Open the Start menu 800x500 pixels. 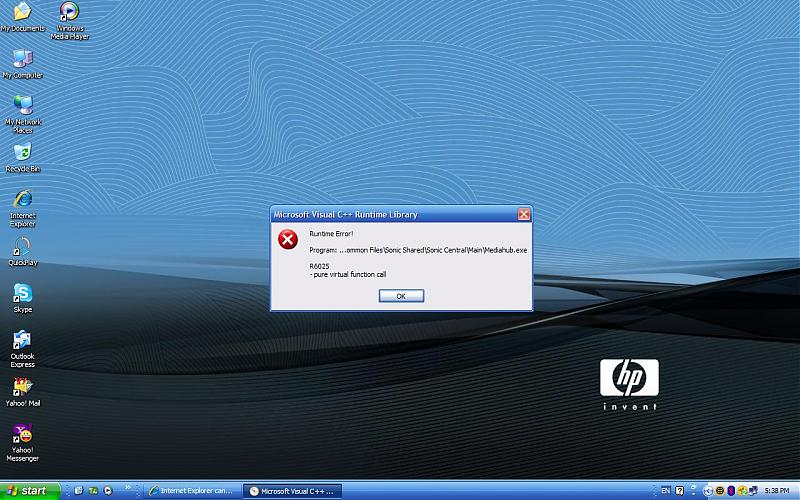[x=29, y=491]
